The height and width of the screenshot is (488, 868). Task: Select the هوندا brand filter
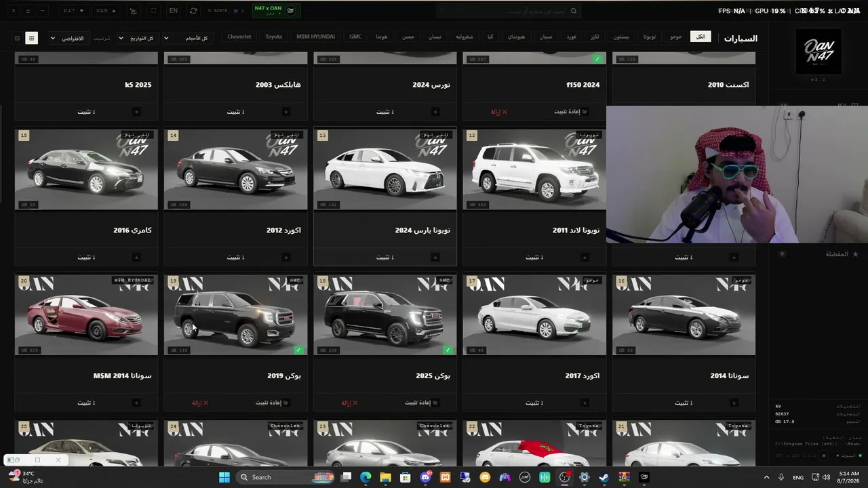pyautogui.click(x=382, y=37)
